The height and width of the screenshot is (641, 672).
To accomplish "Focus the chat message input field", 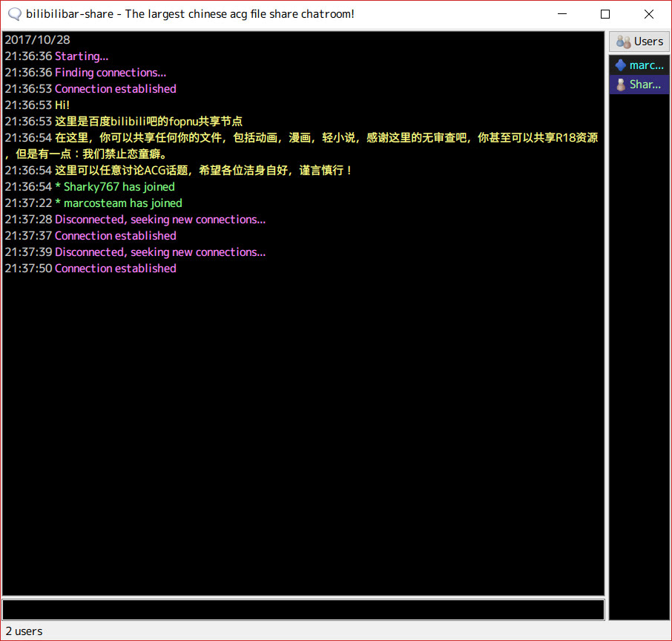I will point(303,610).
